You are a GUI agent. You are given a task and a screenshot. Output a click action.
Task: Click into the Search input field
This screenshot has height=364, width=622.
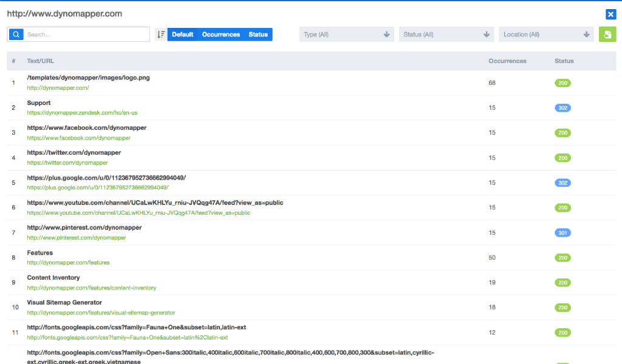tap(86, 35)
